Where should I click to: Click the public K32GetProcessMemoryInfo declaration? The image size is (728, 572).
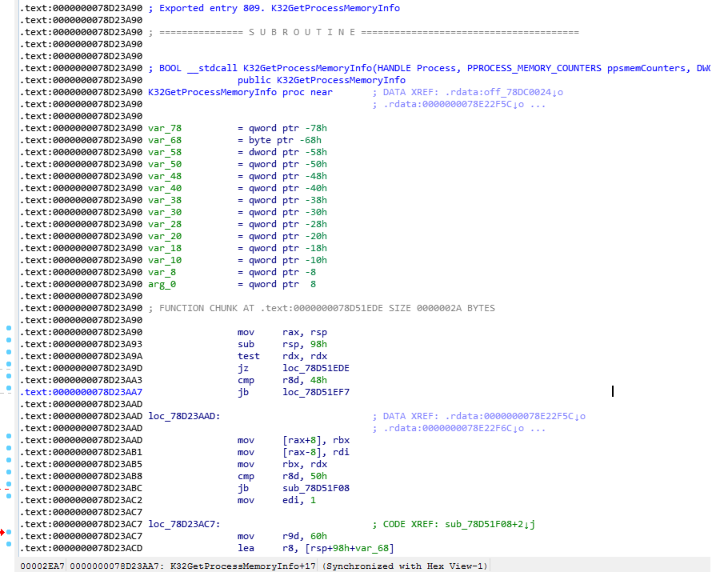(322, 80)
